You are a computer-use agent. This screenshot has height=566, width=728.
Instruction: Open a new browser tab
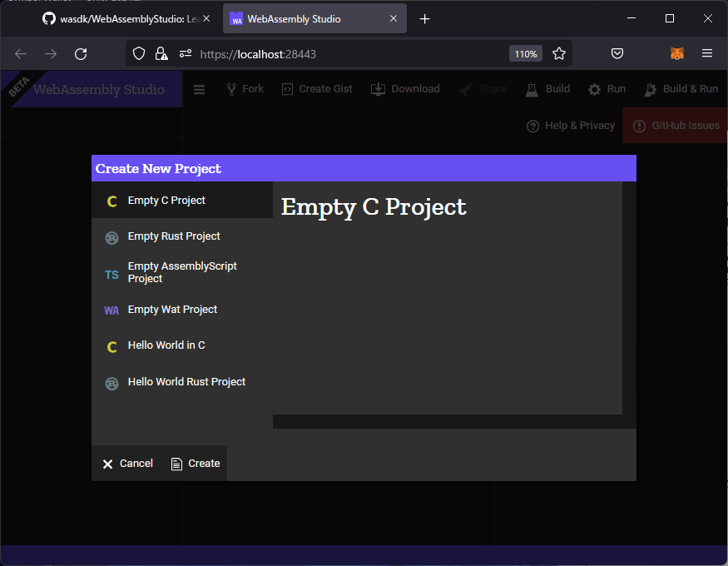pyautogui.click(x=425, y=18)
